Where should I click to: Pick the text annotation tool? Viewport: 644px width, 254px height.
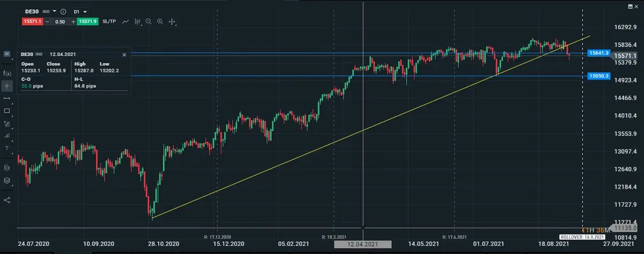click(7, 148)
